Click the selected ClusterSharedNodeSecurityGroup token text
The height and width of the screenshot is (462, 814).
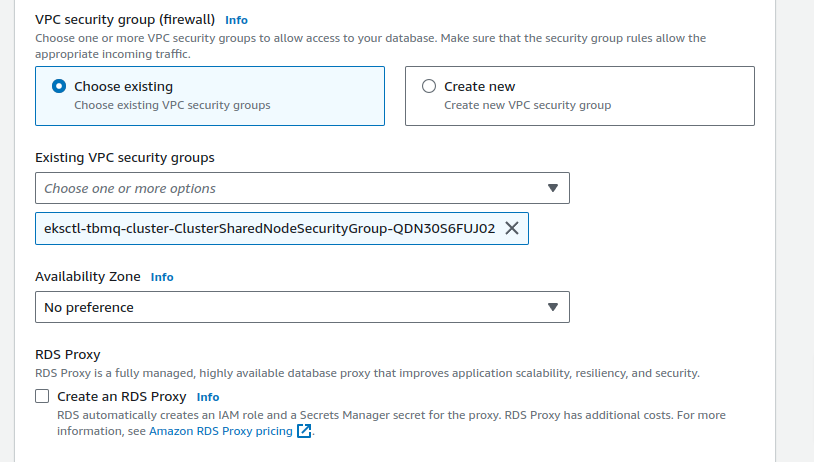pos(269,228)
